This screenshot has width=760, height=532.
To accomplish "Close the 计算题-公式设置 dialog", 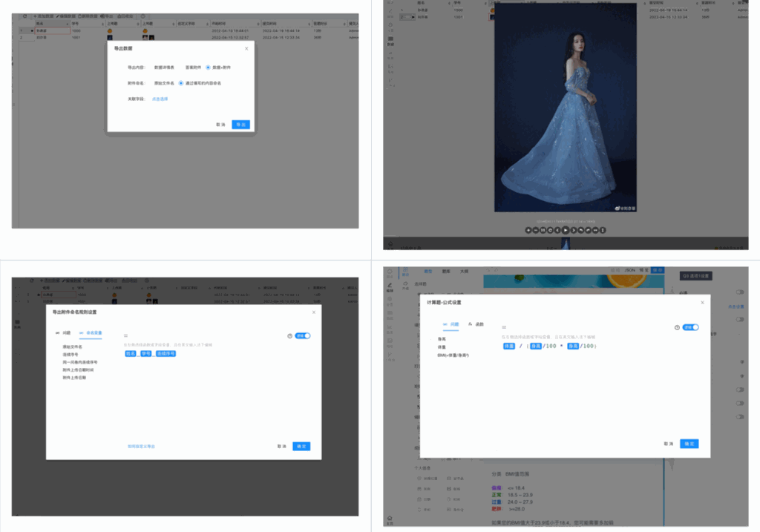I will point(702,302).
